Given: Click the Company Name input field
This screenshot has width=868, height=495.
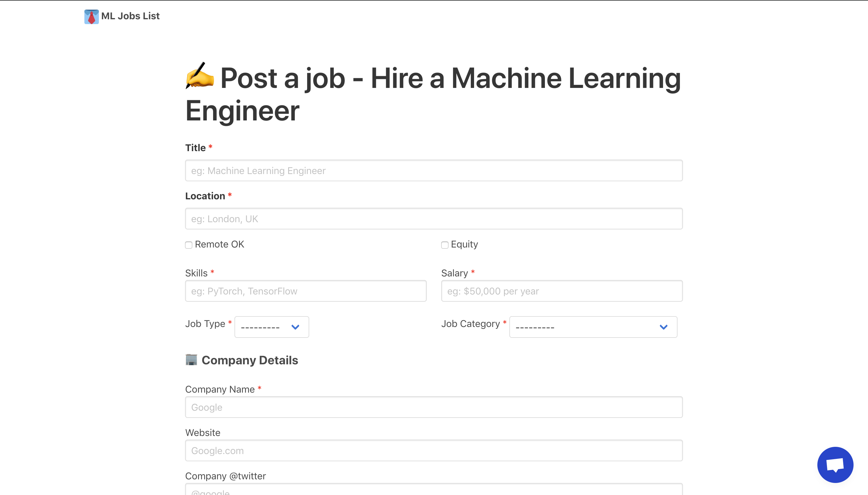Looking at the screenshot, I should coord(433,407).
